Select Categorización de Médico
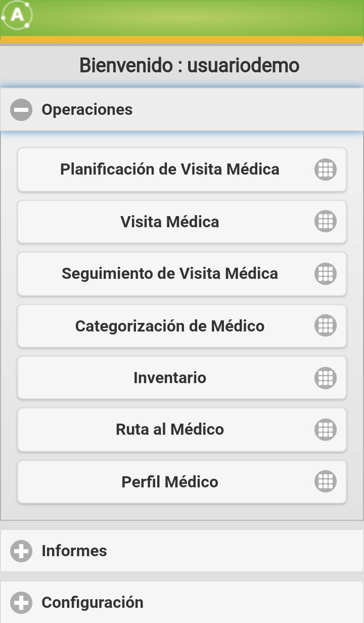 coord(182,326)
